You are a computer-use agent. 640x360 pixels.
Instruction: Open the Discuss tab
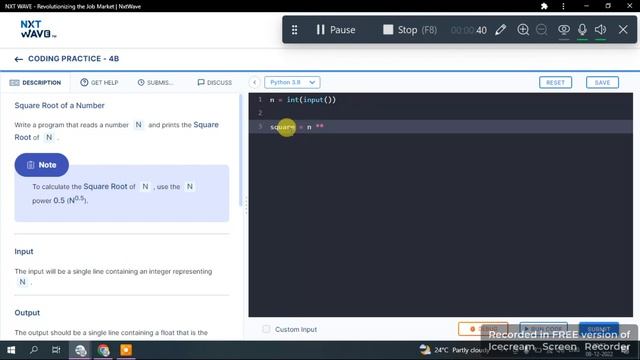tap(215, 82)
